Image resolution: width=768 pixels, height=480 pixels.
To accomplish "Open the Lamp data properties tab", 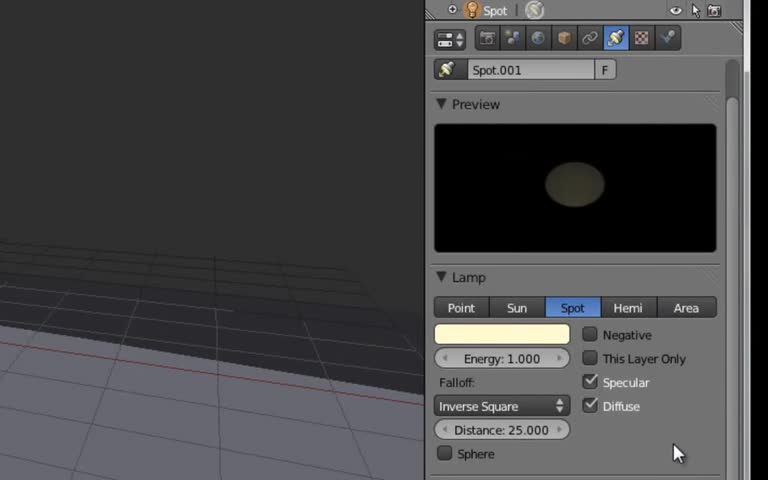I will (616, 38).
